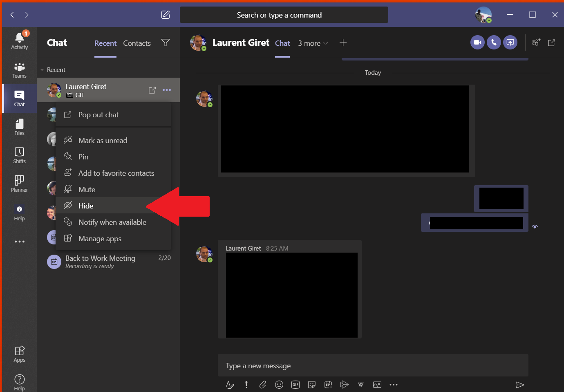564x392 pixels.
Task: Go to Teams in the left rail
Action: (19, 70)
